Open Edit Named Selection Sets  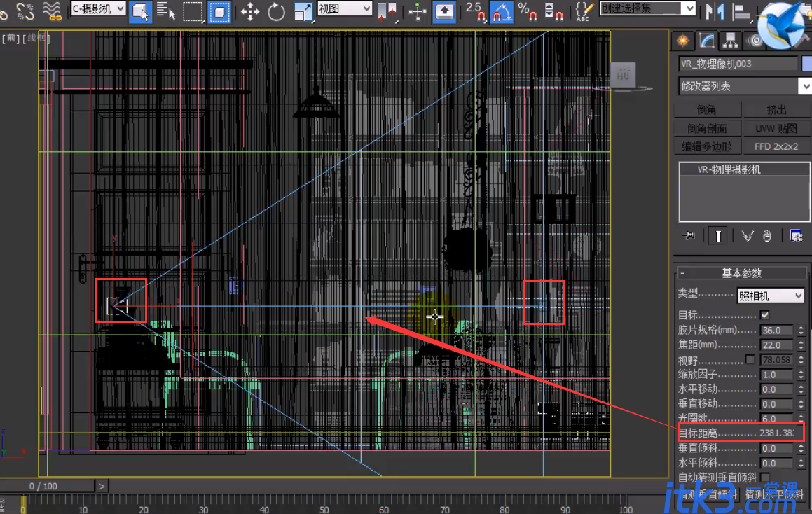point(584,11)
